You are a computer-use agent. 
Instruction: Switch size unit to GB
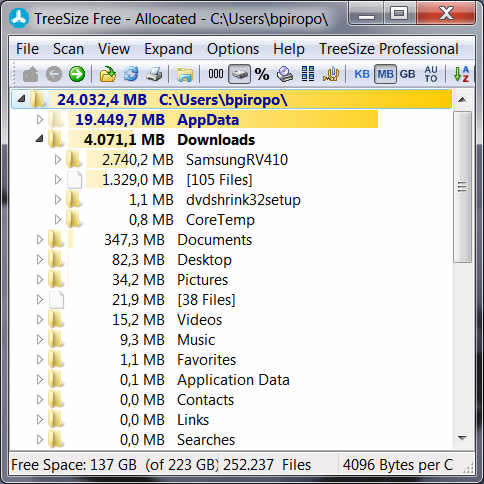pyautogui.click(x=407, y=74)
